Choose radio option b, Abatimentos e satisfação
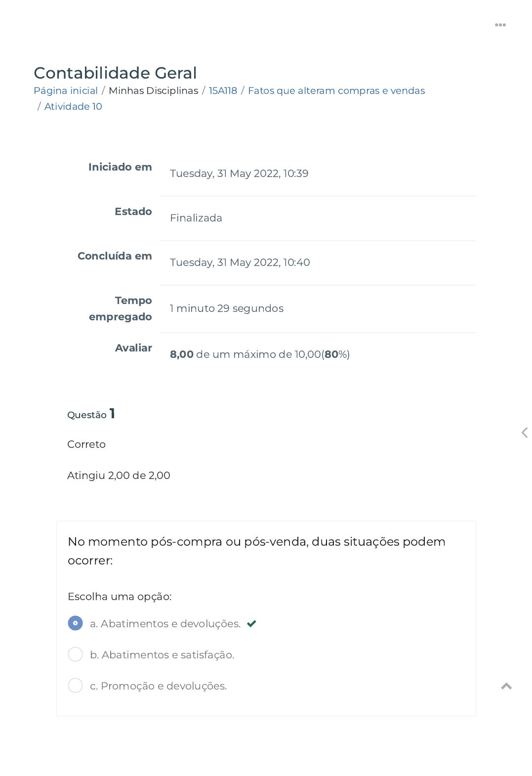Viewport: 532px width, 776px height. coord(75,654)
